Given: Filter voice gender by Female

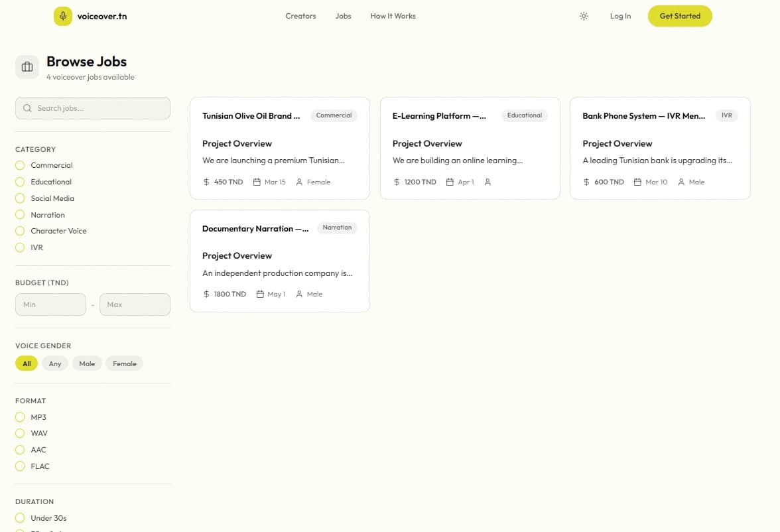Looking at the screenshot, I should 124,364.
